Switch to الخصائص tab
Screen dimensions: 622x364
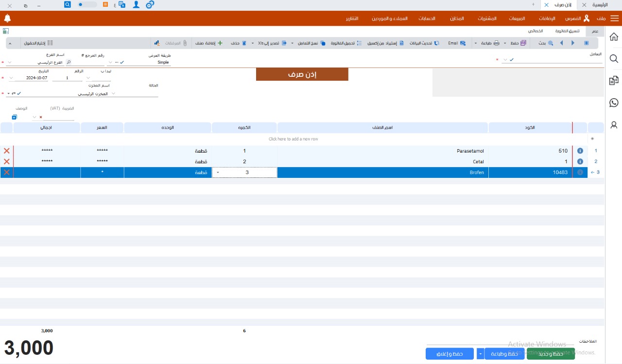[x=536, y=31]
